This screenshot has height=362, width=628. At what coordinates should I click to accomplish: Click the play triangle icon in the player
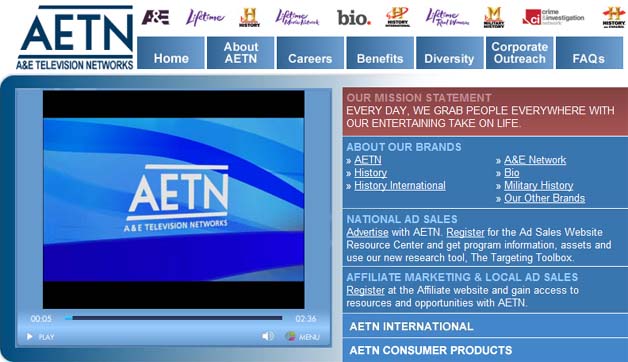click(x=29, y=337)
